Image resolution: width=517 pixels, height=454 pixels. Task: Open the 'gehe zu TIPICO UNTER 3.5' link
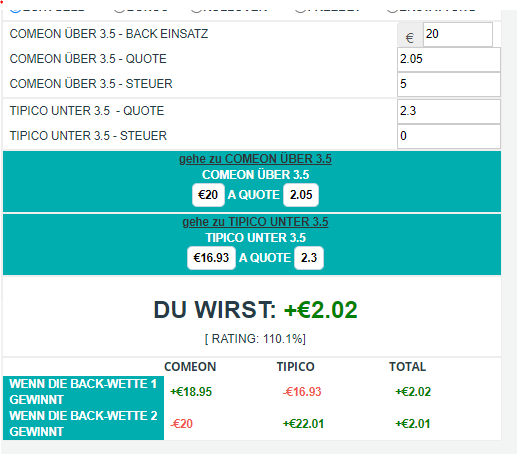coord(255,222)
